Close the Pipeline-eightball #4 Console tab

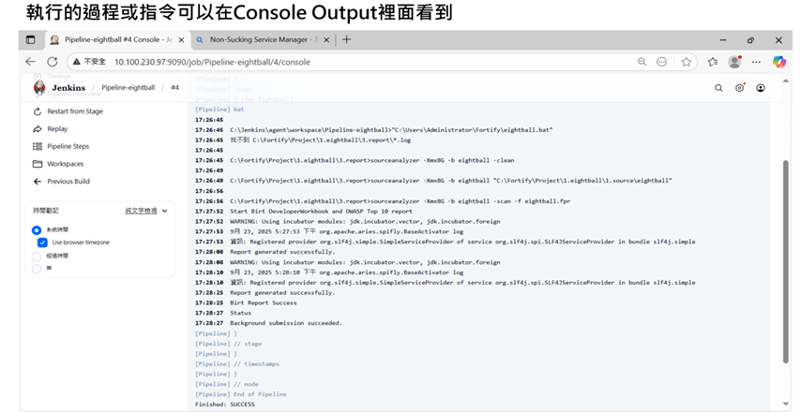[181, 40]
